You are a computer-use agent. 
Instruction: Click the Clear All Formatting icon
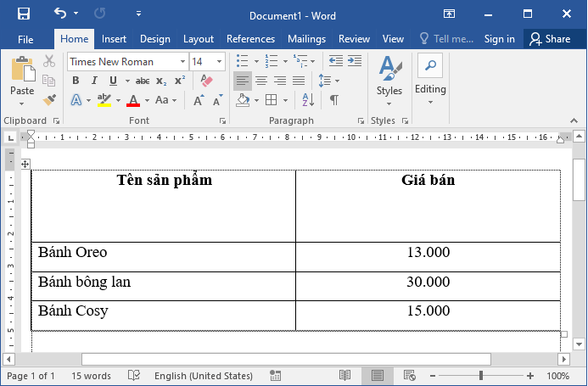click(205, 81)
